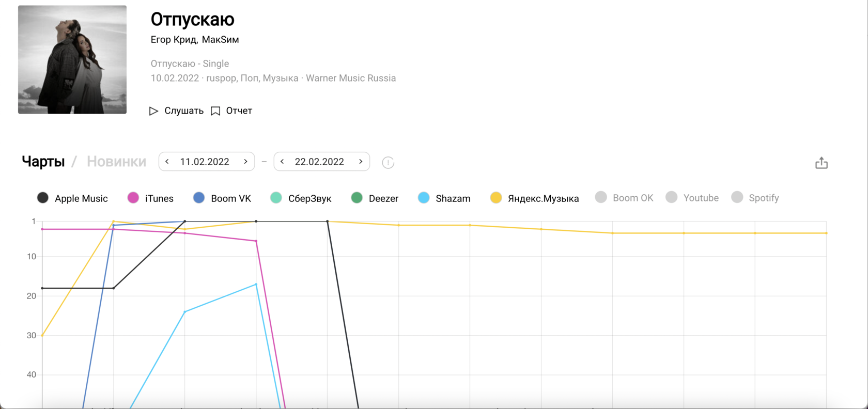868x409 pixels.
Task: Step end date back from 22.02.2022
Action: click(282, 162)
